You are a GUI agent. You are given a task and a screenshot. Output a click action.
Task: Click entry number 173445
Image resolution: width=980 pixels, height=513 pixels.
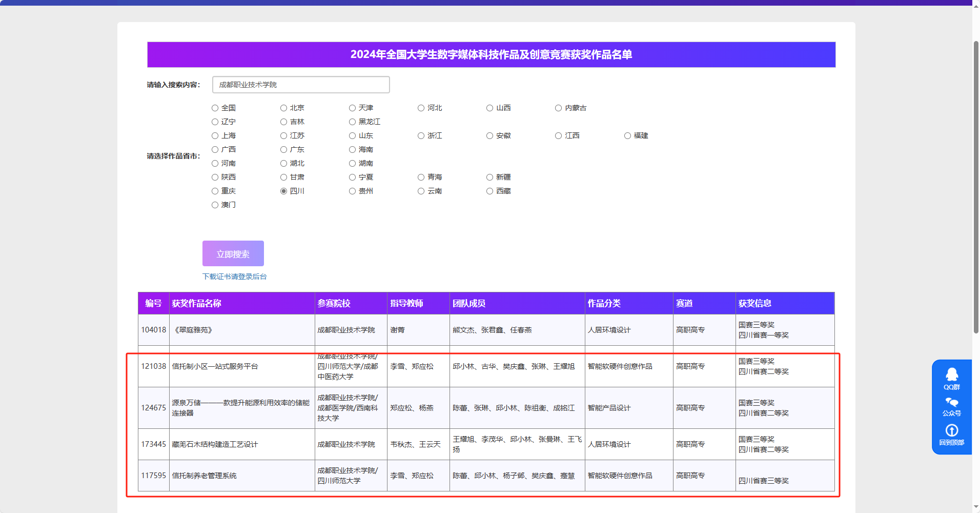(x=153, y=444)
